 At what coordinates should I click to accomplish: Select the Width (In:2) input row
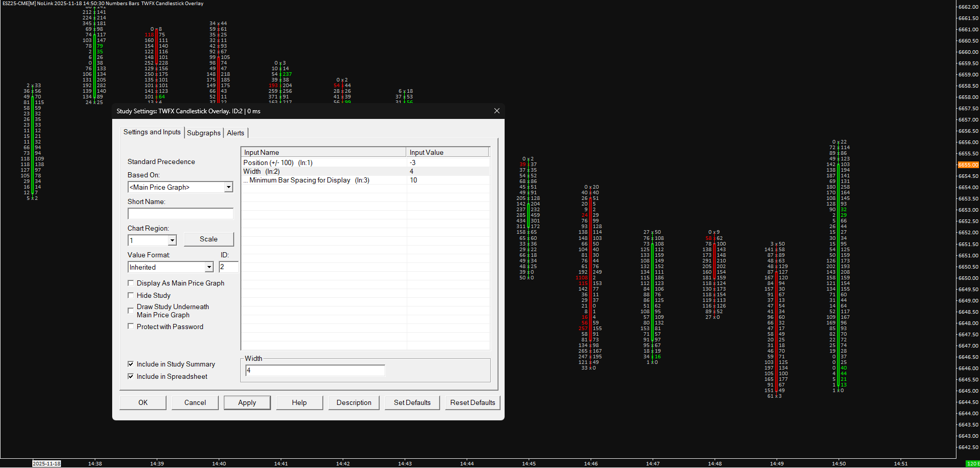(365, 171)
